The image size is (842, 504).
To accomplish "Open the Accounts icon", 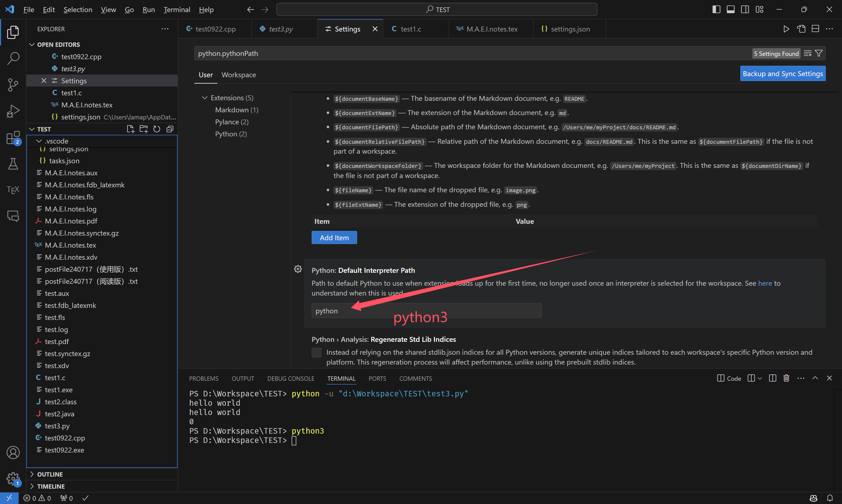I will click(13, 453).
